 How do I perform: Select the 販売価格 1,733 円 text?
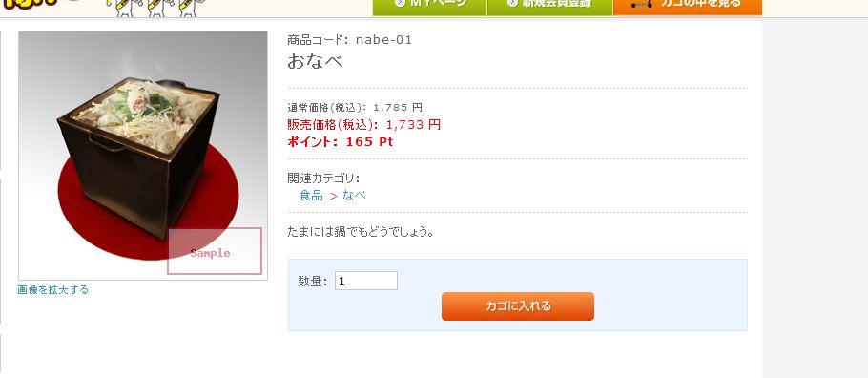click(x=364, y=125)
